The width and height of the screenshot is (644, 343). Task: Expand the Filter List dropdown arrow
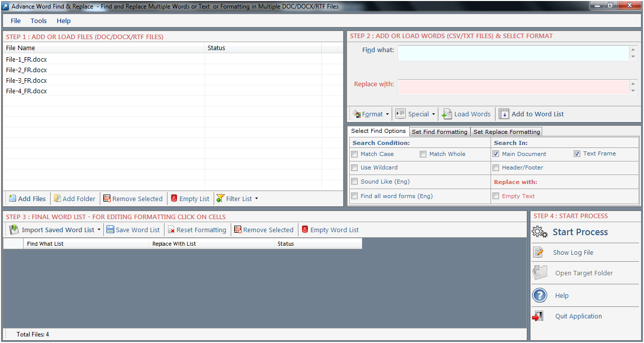tap(257, 199)
